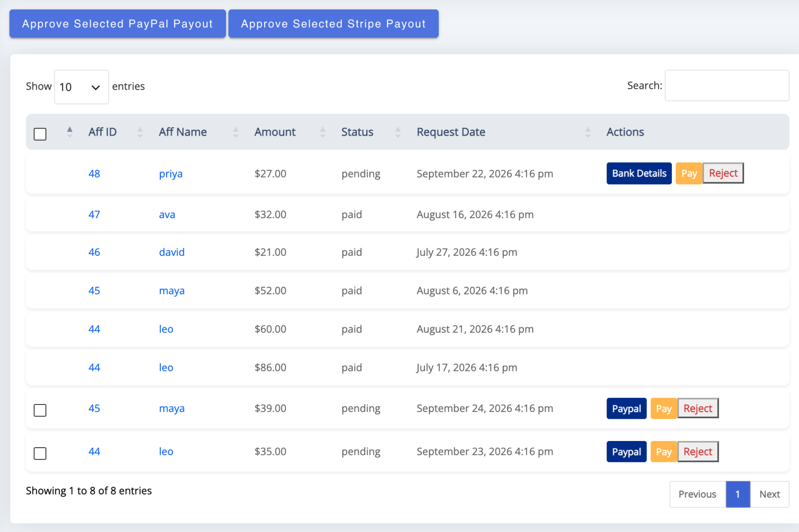Select page 1 in pagination
This screenshot has width=799, height=532.
coord(738,494)
